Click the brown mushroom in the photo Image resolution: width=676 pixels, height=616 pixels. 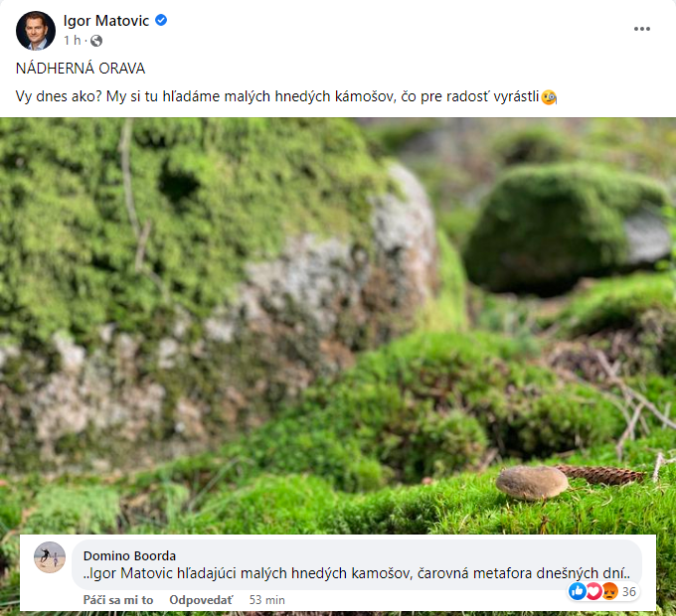[532, 483]
